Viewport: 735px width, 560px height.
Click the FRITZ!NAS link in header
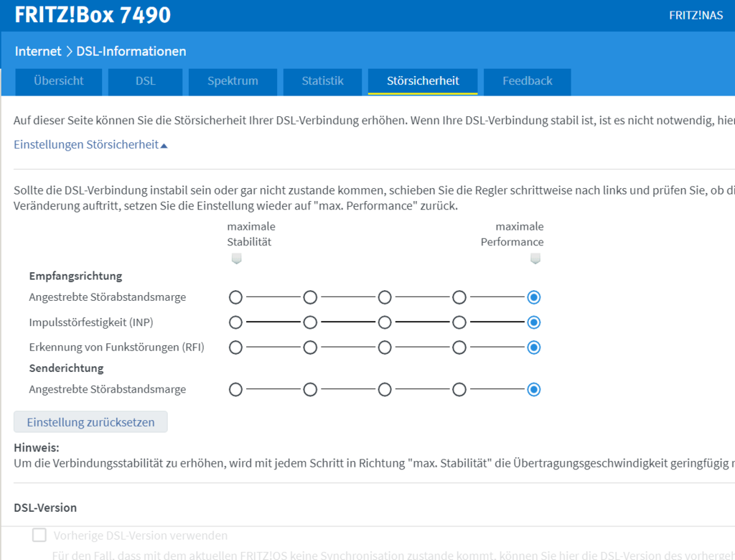pos(696,16)
